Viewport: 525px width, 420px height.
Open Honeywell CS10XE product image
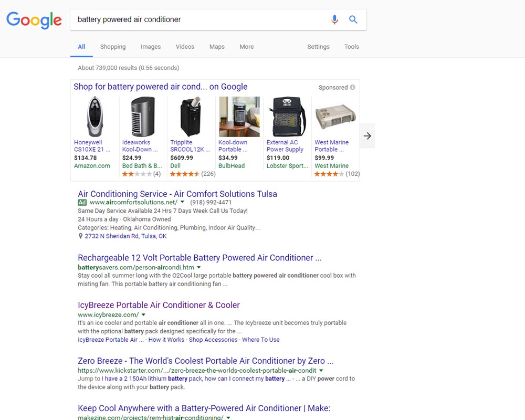(x=94, y=117)
